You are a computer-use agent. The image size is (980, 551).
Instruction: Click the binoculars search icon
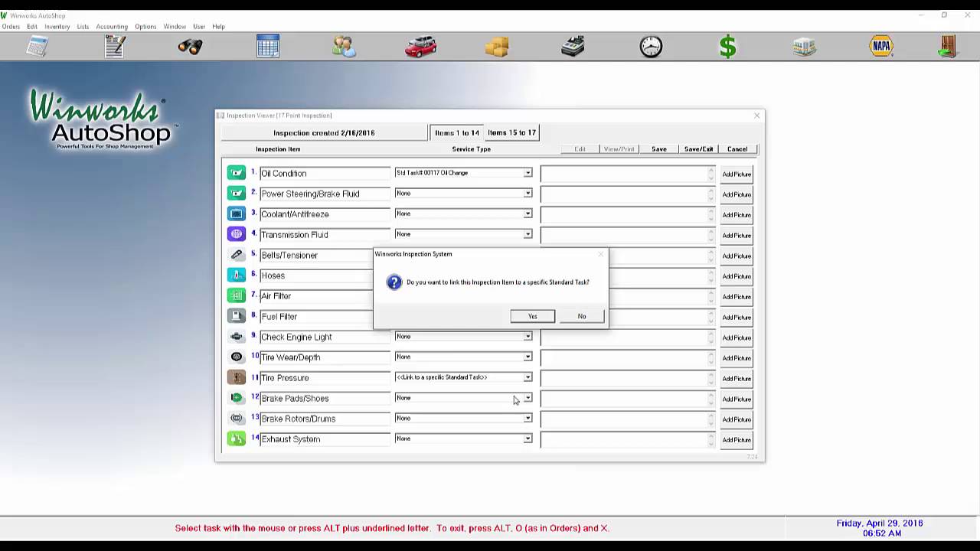pos(190,47)
